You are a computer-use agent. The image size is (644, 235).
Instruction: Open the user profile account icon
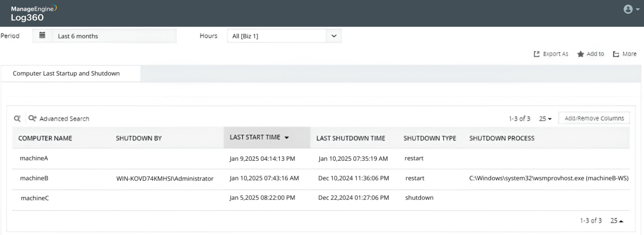(628, 9)
